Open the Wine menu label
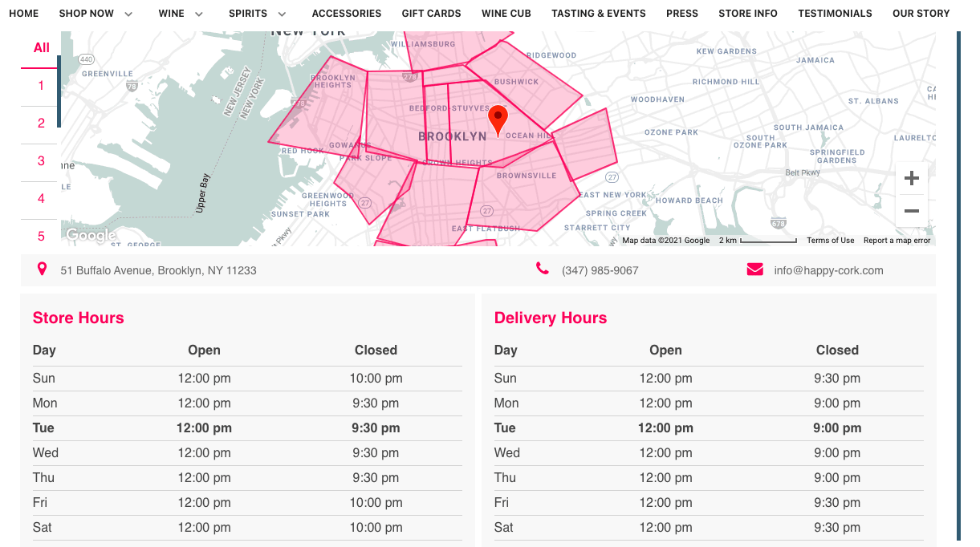The image size is (980, 547). click(172, 14)
